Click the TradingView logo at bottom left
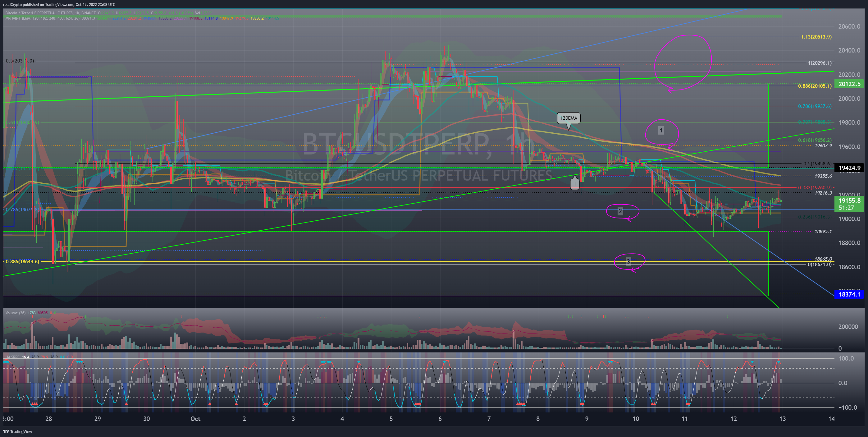Viewport: 868px width, 437px height. click(17, 431)
